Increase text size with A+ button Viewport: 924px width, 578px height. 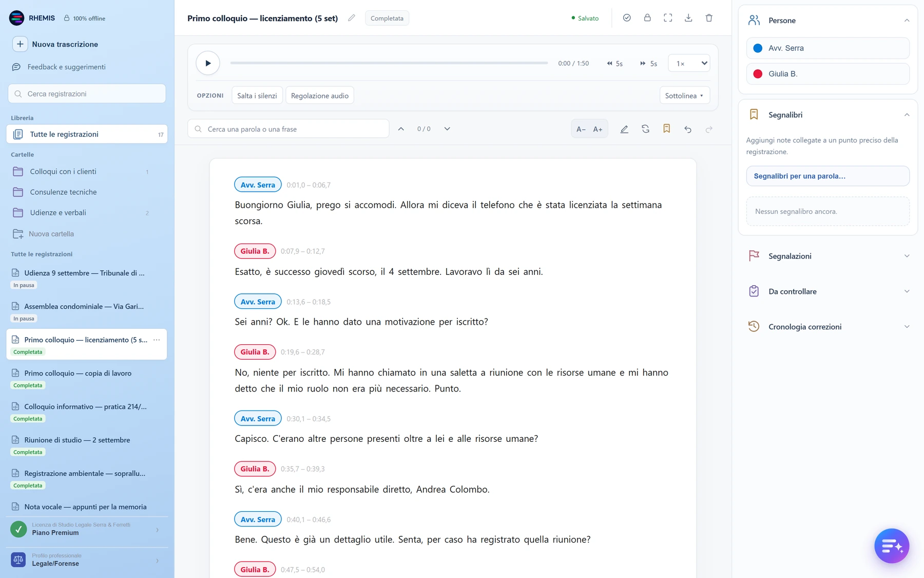point(598,129)
